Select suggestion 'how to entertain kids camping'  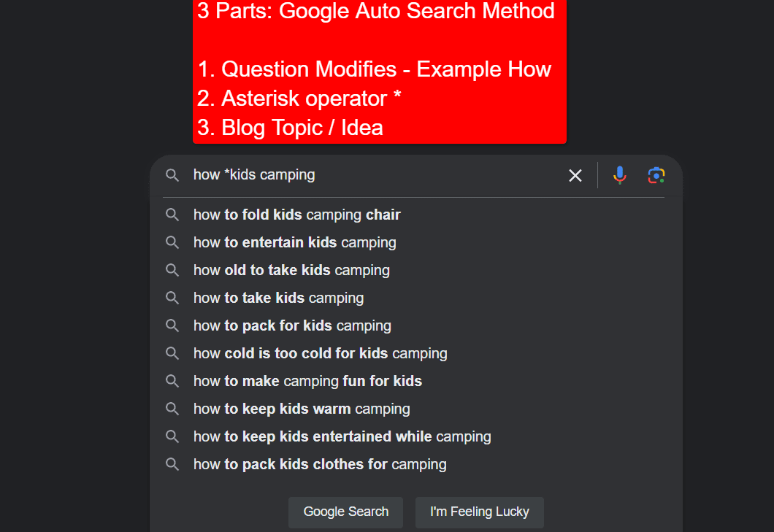pyautogui.click(x=294, y=242)
